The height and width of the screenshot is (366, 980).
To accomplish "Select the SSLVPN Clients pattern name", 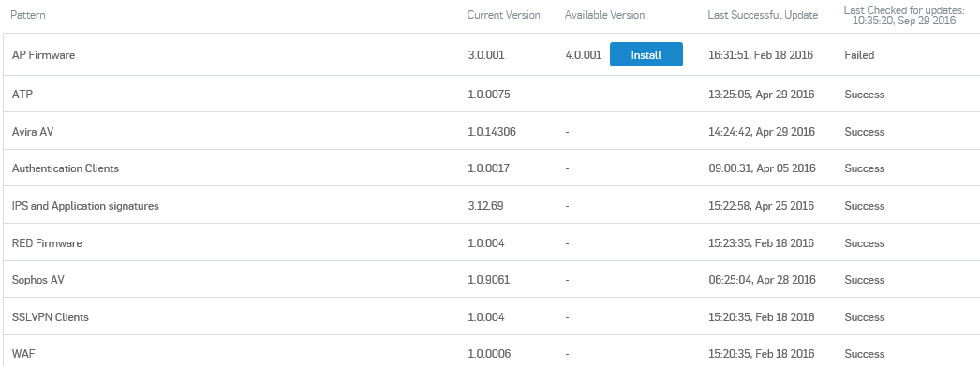I will tap(50, 316).
